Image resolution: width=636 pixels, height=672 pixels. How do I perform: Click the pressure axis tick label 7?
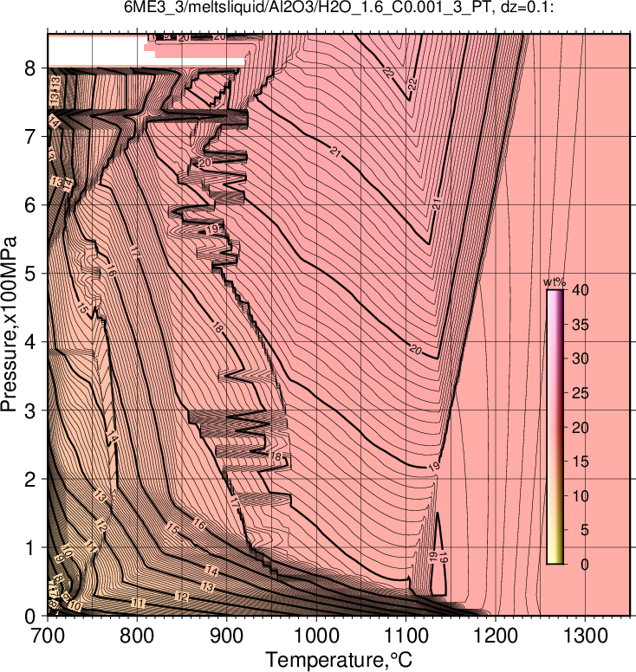tap(30, 137)
